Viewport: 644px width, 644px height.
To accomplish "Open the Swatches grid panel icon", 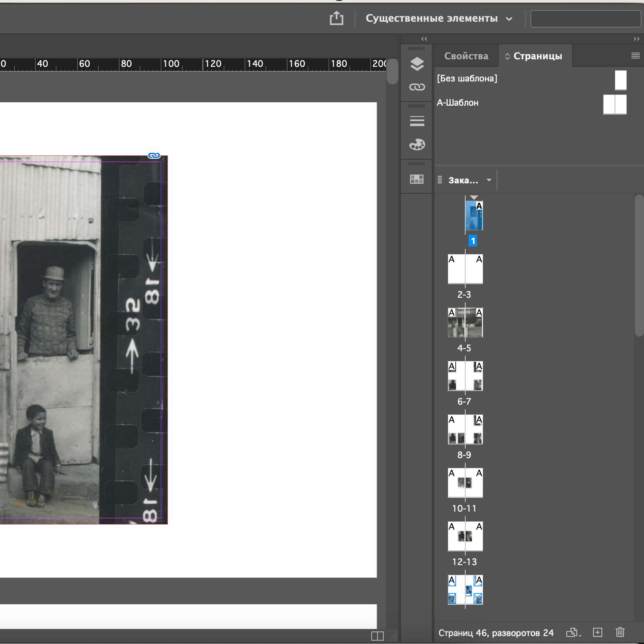I will coord(417,179).
